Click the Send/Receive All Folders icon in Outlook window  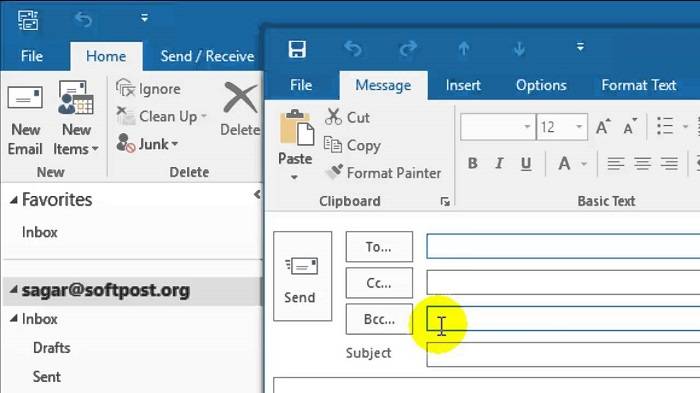point(28,20)
